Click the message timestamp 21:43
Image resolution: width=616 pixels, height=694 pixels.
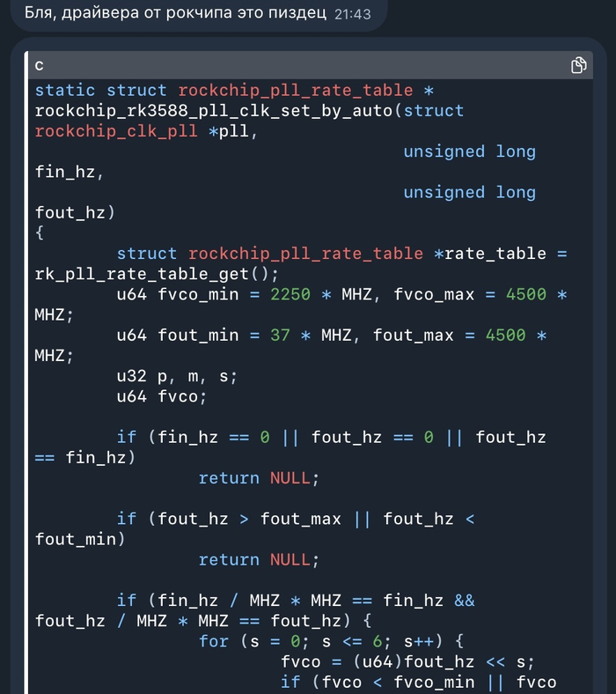point(353,14)
